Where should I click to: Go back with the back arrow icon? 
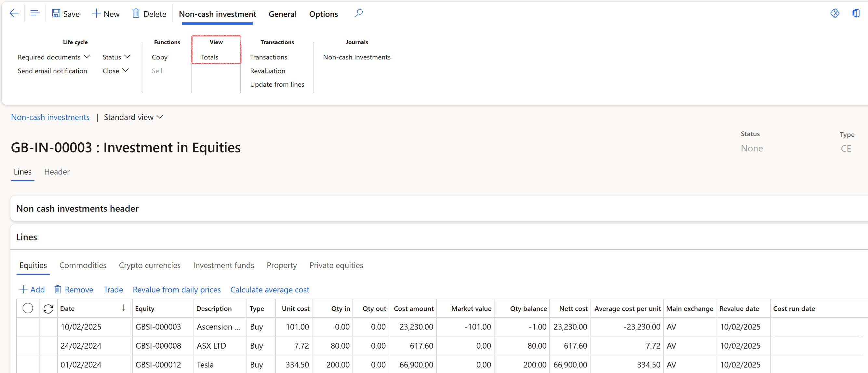pos(14,13)
